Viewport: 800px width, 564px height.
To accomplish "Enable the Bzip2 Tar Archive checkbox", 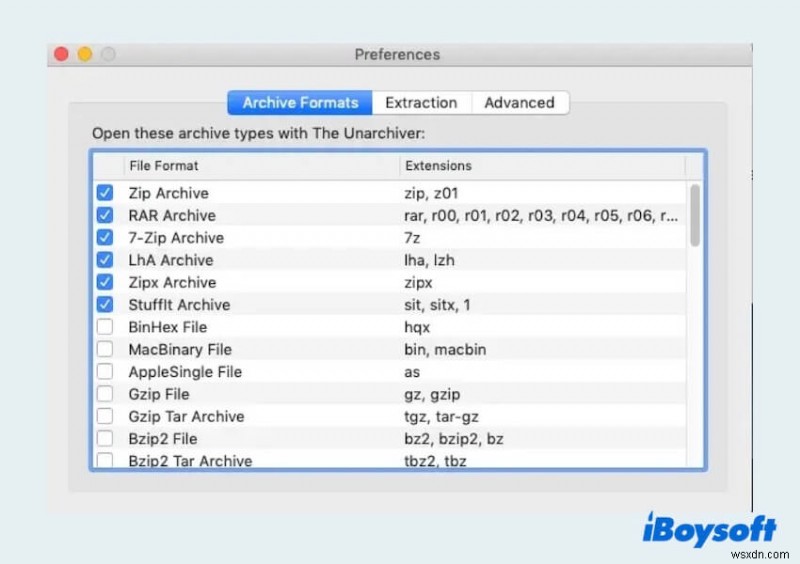I will (x=105, y=460).
